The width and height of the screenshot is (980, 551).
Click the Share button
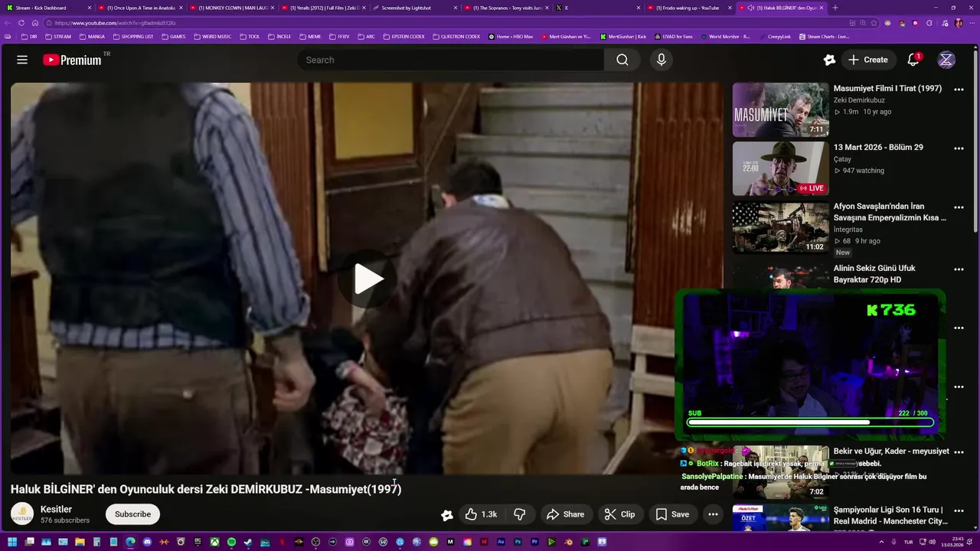tap(565, 514)
